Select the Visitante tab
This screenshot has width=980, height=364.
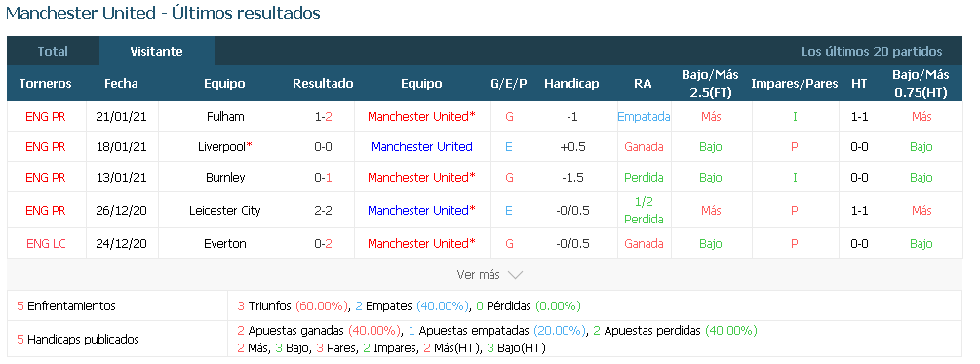point(156,52)
